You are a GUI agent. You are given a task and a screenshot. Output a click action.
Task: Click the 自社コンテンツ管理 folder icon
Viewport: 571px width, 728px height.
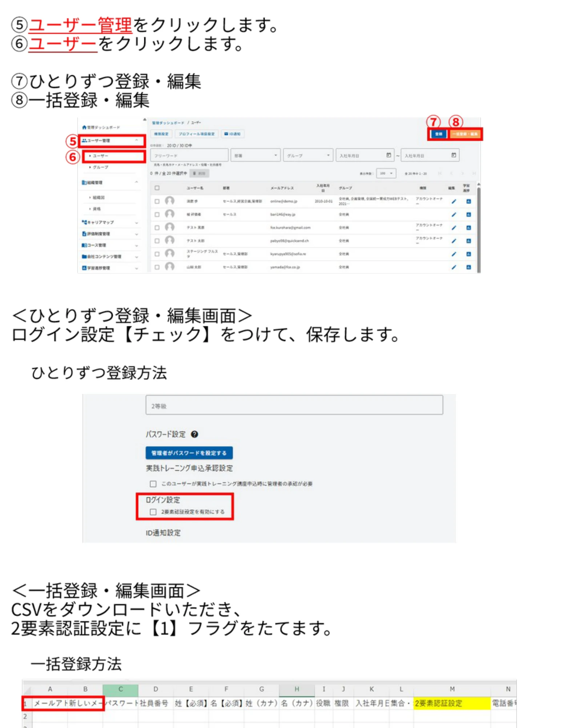[x=84, y=256]
